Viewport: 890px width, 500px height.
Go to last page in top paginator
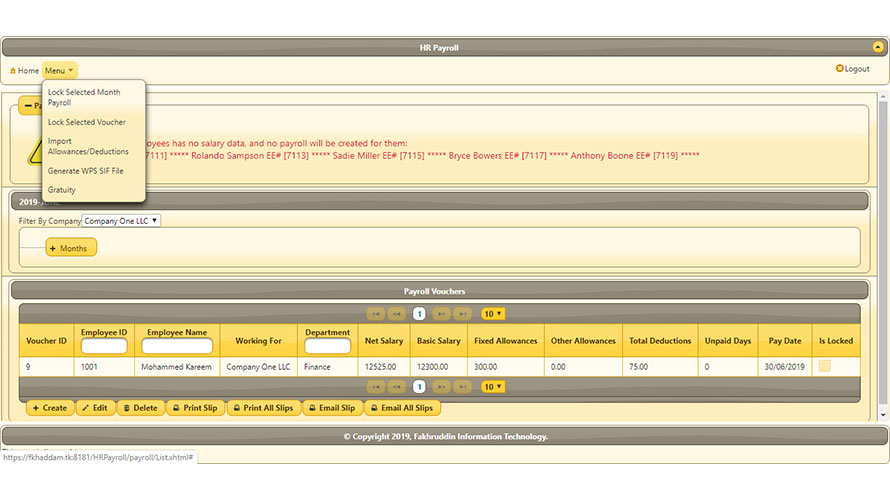(463, 314)
